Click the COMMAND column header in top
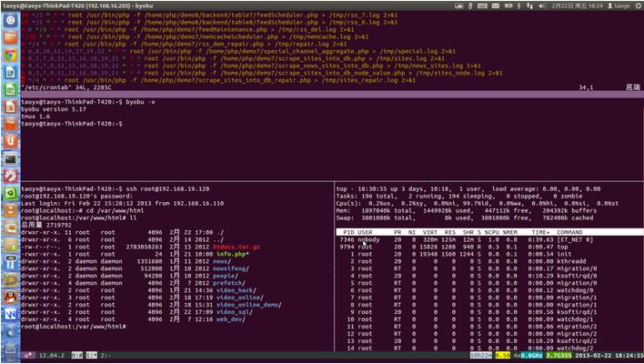Image resolution: width=644 pixels, height=364 pixels. click(x=569, y=232)
